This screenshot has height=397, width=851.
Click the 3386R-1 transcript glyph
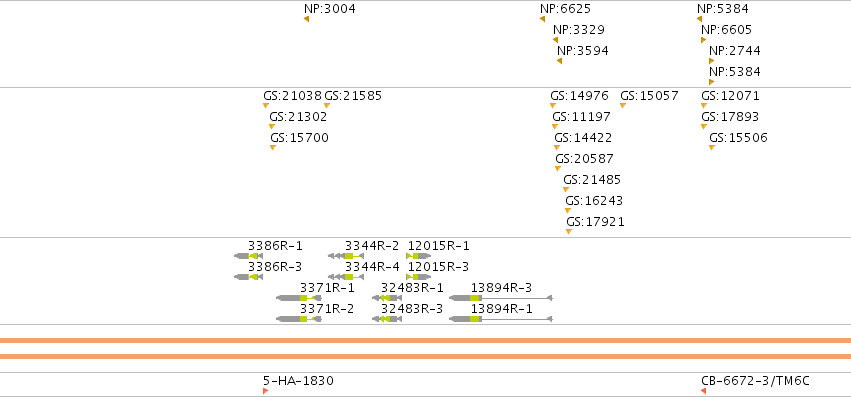click(249, 256)
